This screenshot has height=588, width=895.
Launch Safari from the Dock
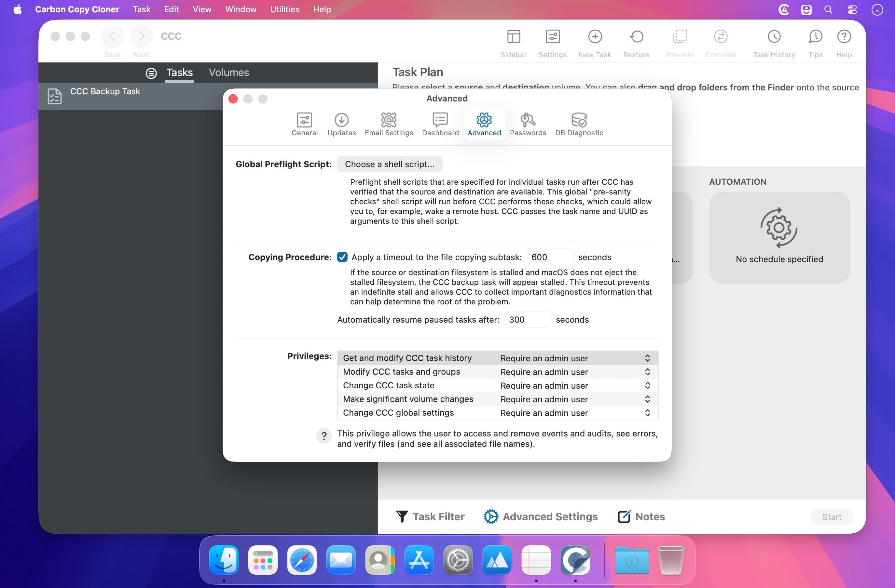pos(302,560)
